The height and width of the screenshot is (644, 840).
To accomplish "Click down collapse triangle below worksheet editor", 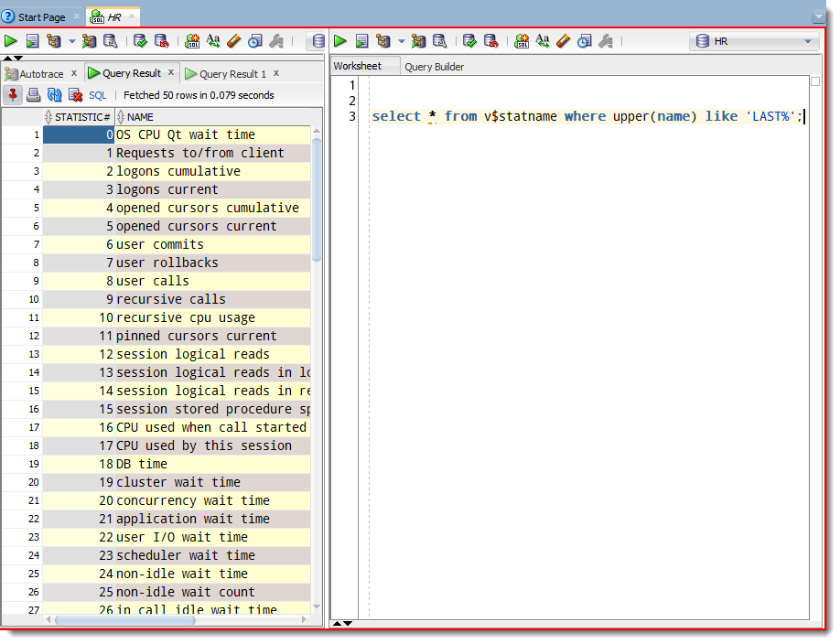I will click(348, 623).
